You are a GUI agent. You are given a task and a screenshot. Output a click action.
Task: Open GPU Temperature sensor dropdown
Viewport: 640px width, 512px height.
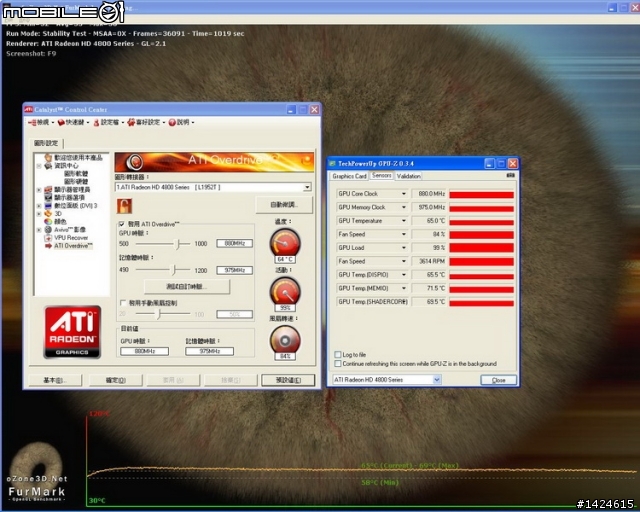(404, 221)
